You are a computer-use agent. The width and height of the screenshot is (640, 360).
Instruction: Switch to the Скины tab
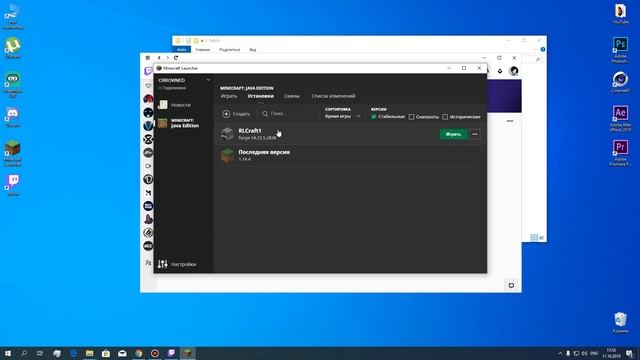pos(291,96)
